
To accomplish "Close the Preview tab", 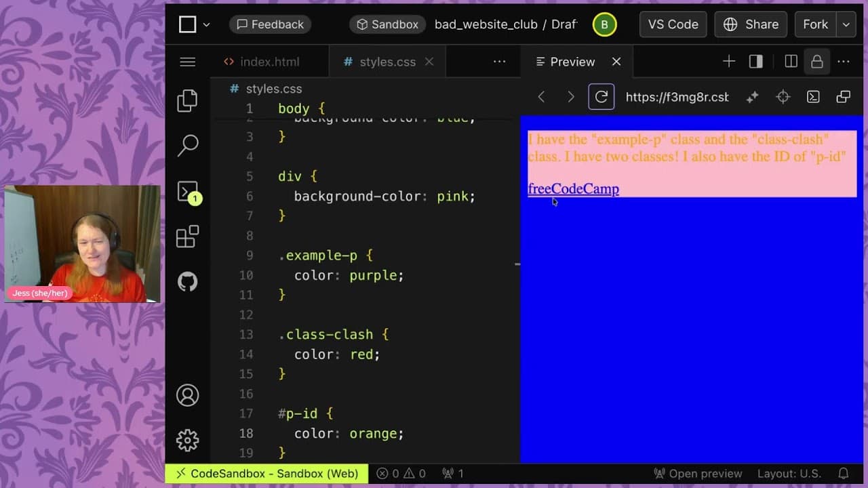I will tap(616, 62).
